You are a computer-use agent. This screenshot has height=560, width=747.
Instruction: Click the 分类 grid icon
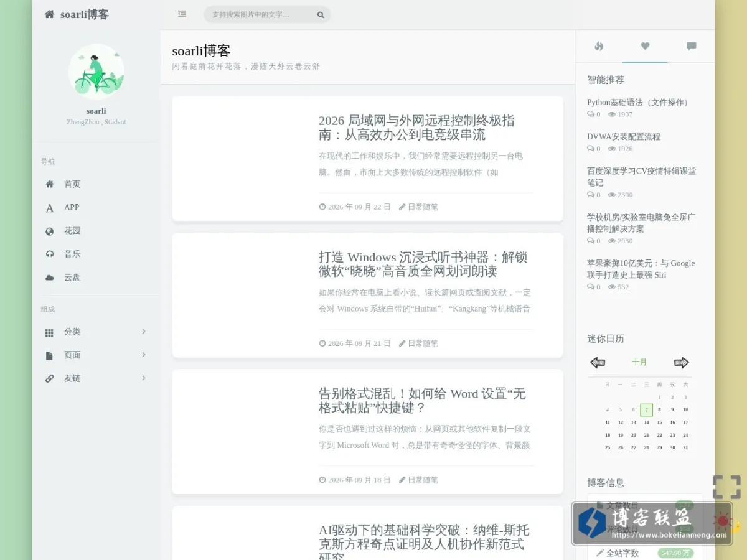coord(50,332)
